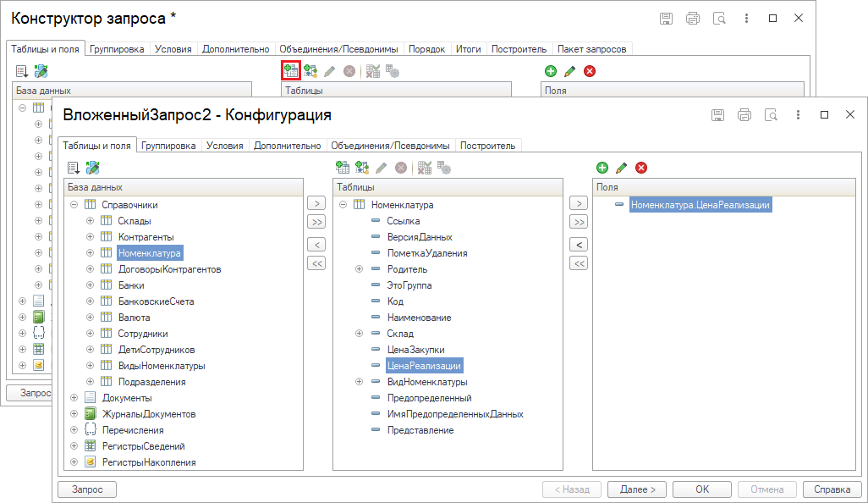Click delete table icon in Конструктор запроса window
Image resolution: width=868 pixels, height=503 pixels.
coord(349,71)
